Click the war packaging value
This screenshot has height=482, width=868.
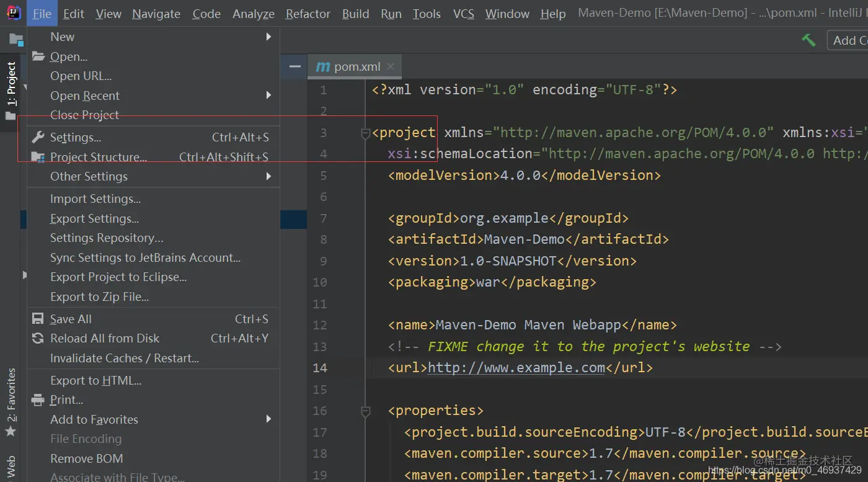click(x=488, y=282)
